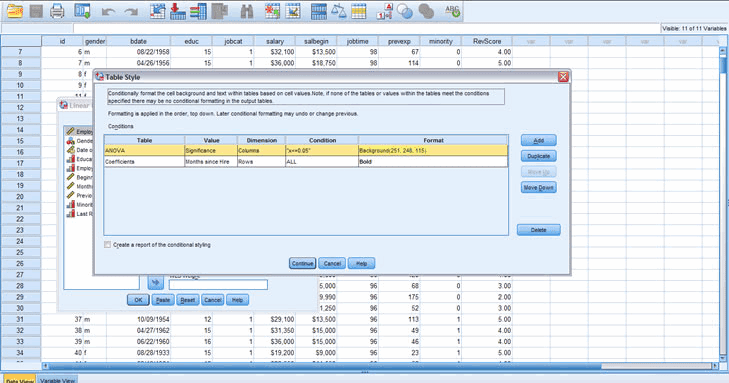This screenshot has height=383, width=729.
Task: Click the Print toolbar icon
Action: [57, 10]
